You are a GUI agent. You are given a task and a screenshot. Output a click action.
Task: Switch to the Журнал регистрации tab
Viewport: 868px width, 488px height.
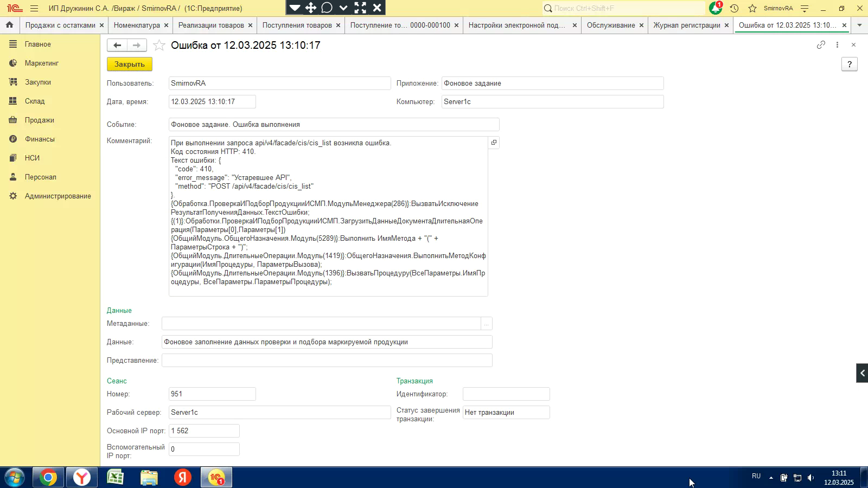point(686,25)
